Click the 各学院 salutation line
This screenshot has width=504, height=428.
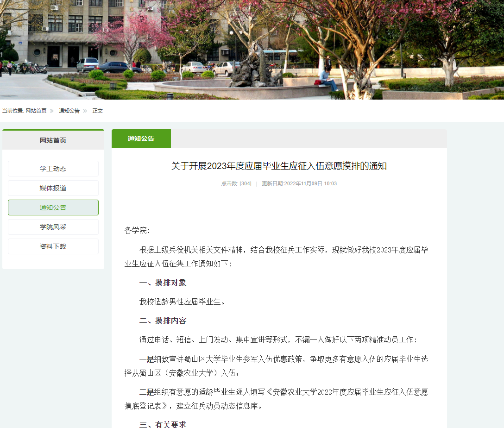pyautogui.click(x=138, y=230)
